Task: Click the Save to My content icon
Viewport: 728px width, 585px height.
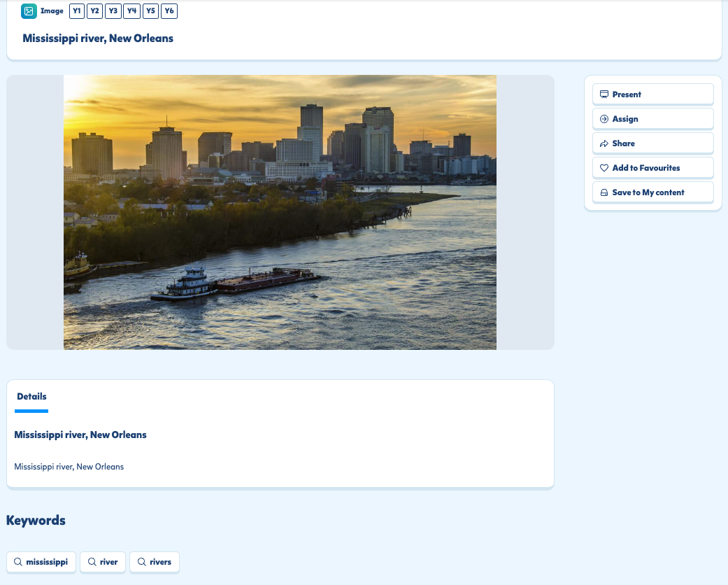Action: pos(604,192)
